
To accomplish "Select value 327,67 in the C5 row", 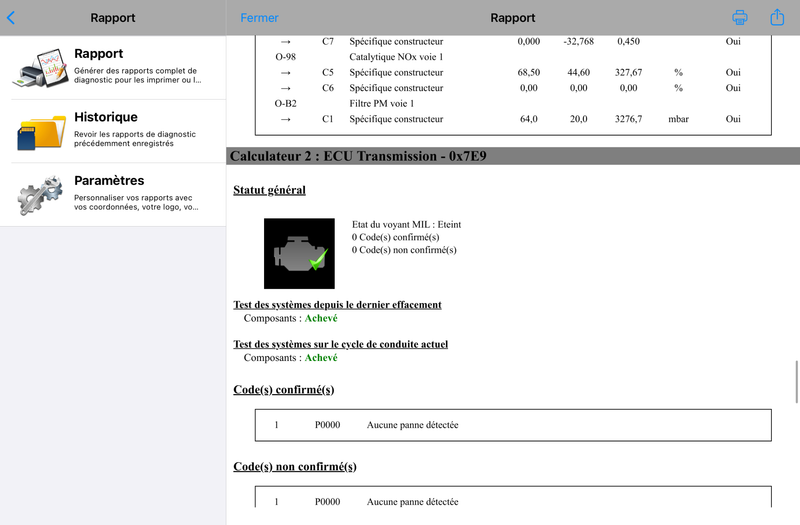I will (628, 72).
